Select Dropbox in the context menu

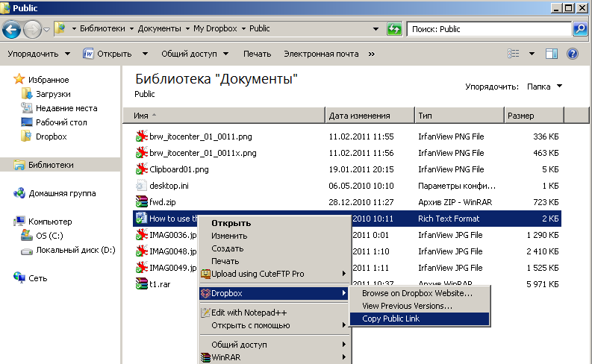tap(274, 293)
